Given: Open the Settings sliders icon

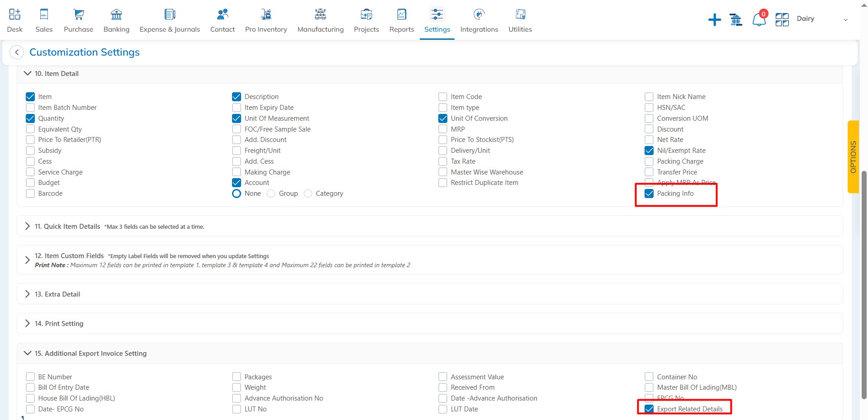Looking at the screenshot, I should [x=437, y=14].
